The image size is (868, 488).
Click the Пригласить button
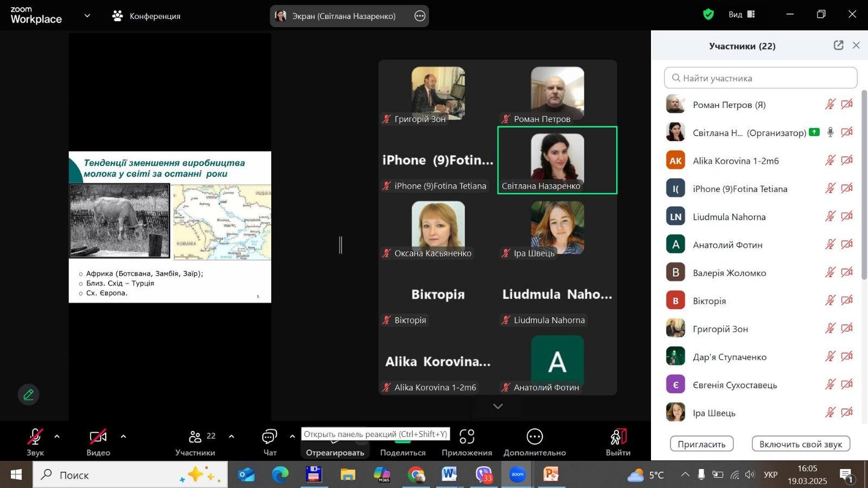(x=701, y=444)
